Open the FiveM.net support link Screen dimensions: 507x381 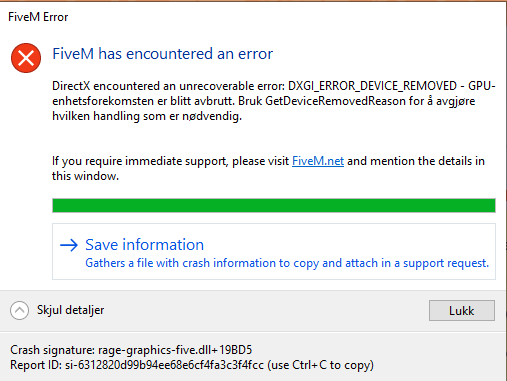pyautogui.click(x=318, y=161)
